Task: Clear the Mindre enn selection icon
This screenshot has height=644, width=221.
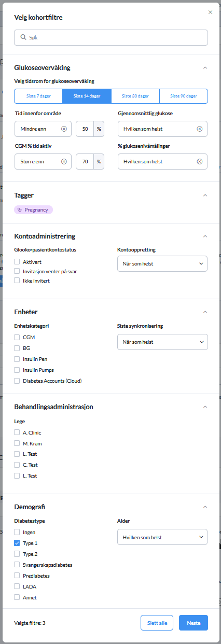Action: [64, 129]
